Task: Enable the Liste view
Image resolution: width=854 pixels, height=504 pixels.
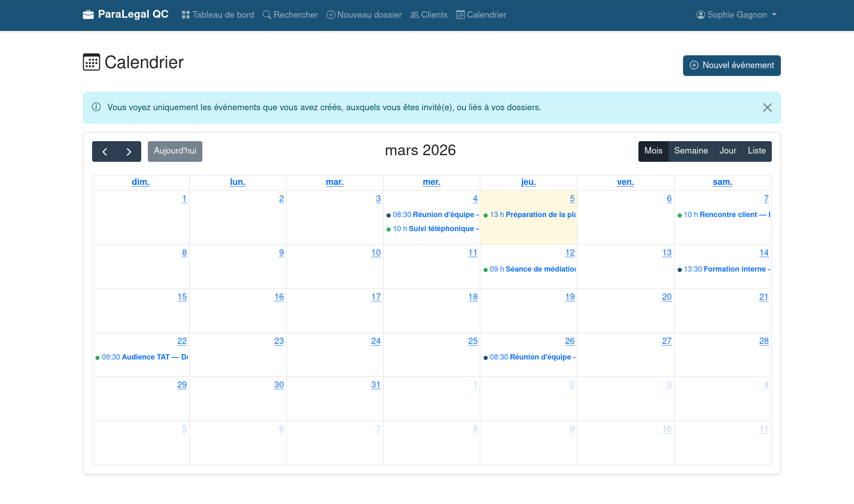Action: point(756,151)
